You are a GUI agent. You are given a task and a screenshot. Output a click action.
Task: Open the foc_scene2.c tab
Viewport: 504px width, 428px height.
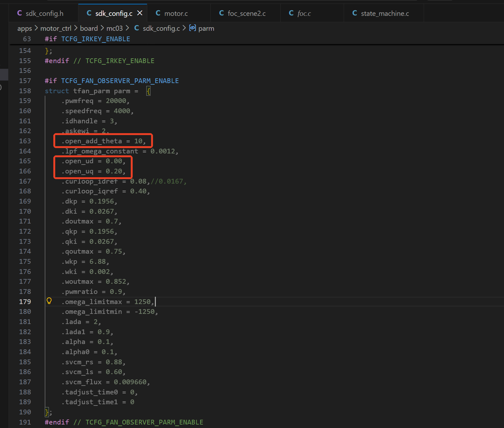pos(245,13)
